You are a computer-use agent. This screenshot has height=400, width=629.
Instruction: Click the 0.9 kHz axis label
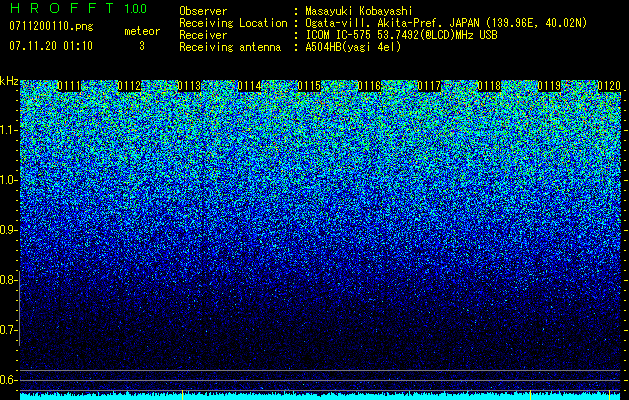(x=9, y=230)
